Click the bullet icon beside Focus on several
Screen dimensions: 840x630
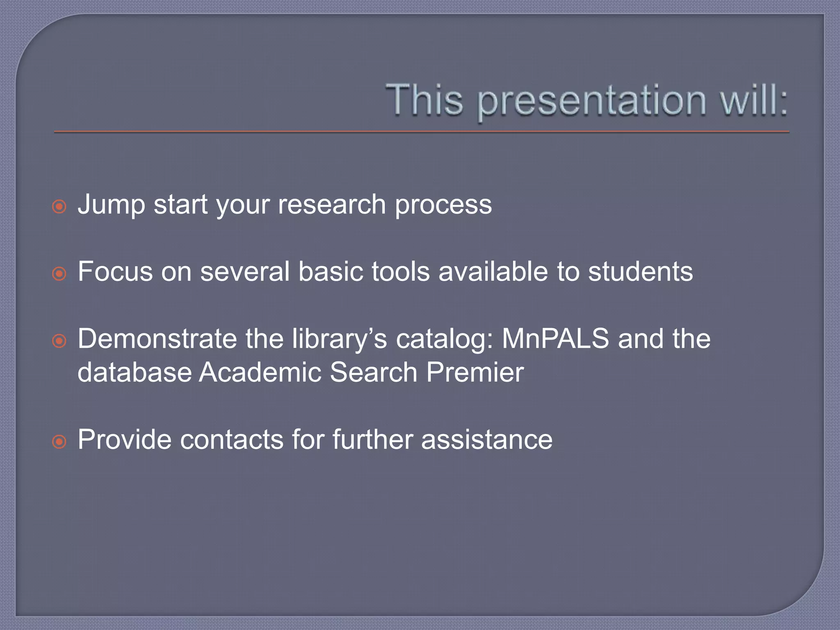(59, 274)
